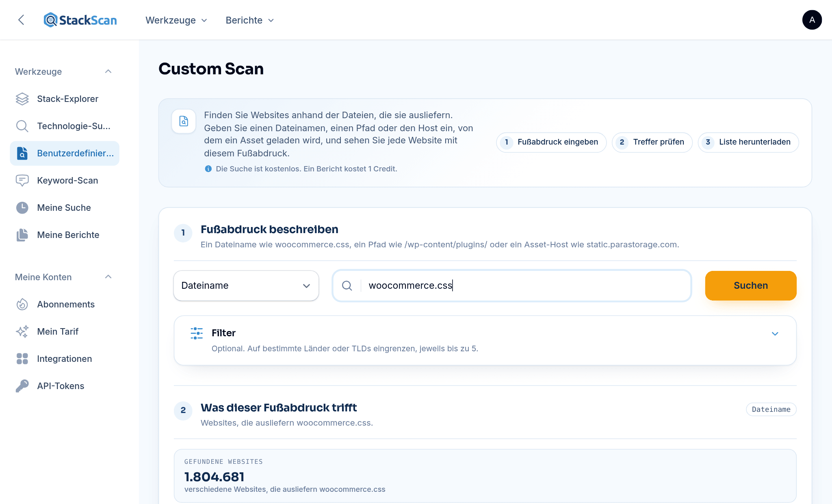Viewport: 832px width, 504px height.
Task: Open the Berichte top menu
Action: (250, 20)
